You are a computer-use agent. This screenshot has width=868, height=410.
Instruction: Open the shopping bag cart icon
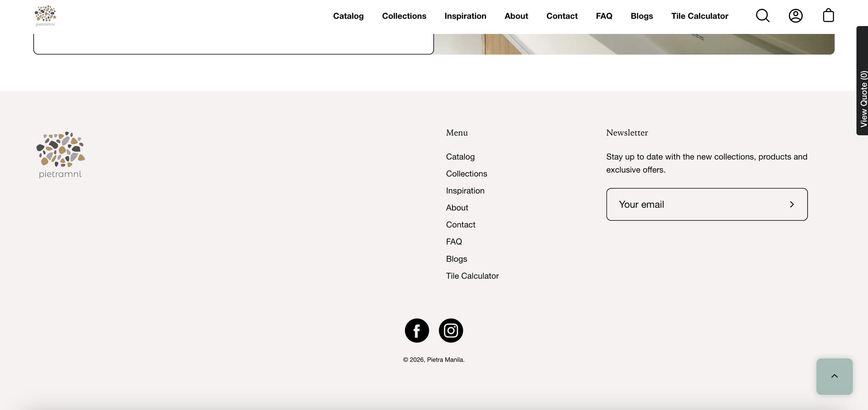coord(828,16)
